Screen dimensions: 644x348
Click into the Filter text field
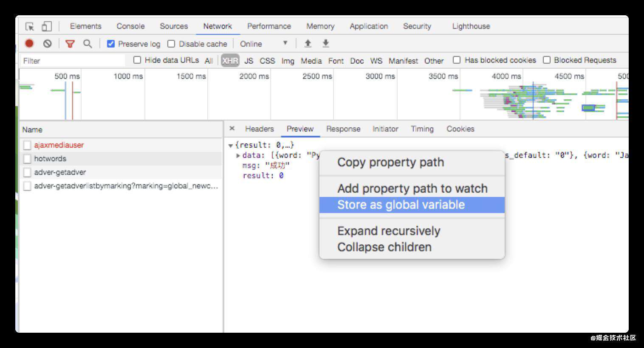click(73, 61)
